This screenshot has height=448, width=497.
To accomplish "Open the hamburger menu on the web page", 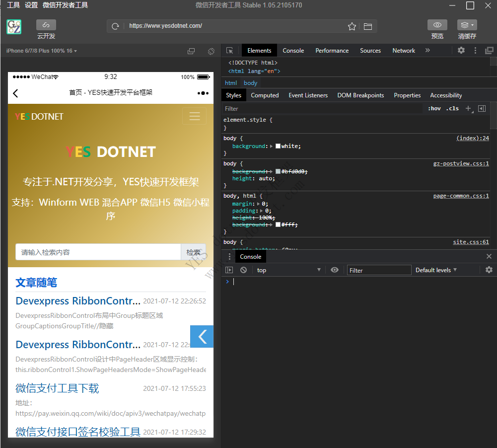I will (194, 116).
